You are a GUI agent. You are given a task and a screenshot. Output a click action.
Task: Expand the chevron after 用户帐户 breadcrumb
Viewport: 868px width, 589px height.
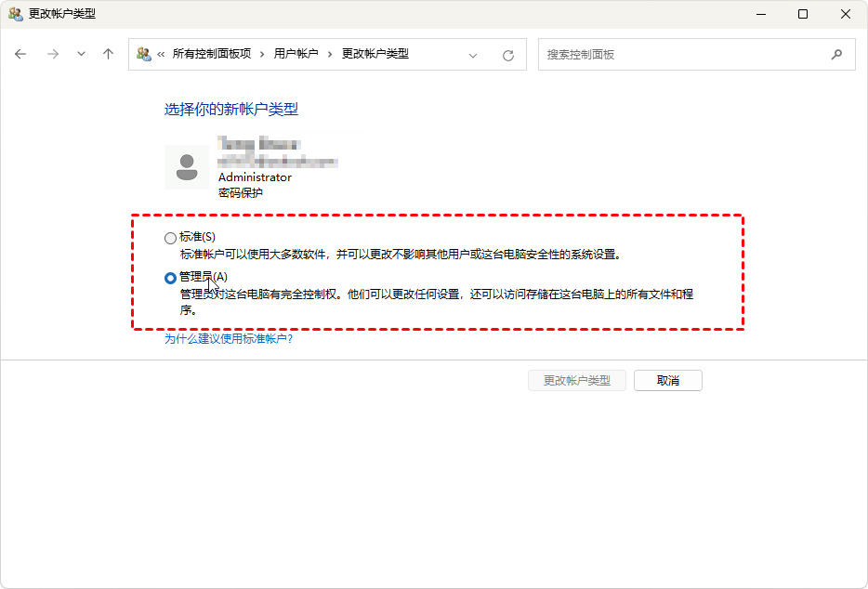pos(331,55)
